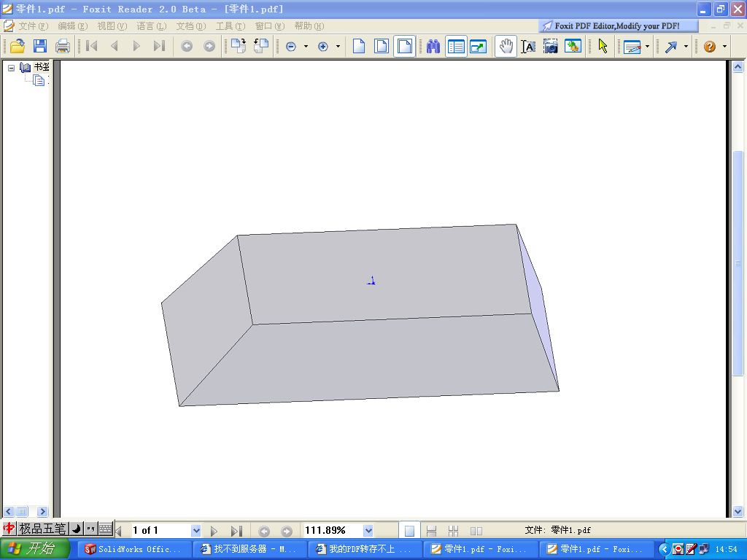Click the '1 of 1' page number field
The width and height of the screenshot is (747, 560).
point(161,530)
